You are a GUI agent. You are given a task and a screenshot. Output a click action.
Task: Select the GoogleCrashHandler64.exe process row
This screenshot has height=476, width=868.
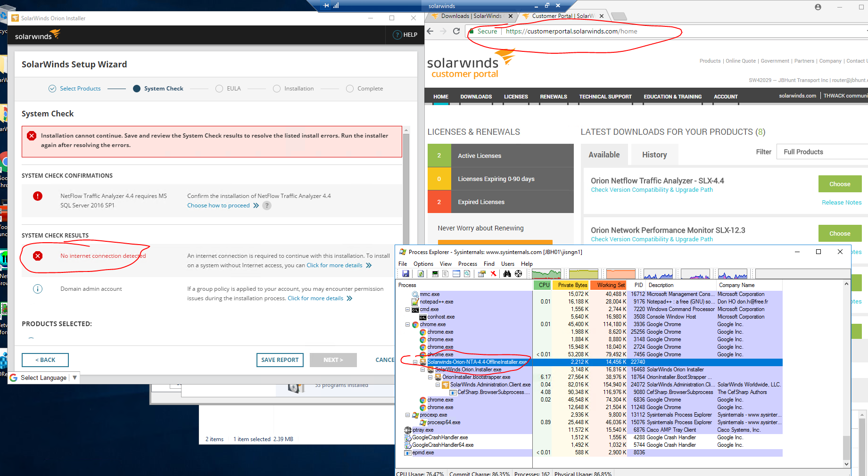click(593, 445)
